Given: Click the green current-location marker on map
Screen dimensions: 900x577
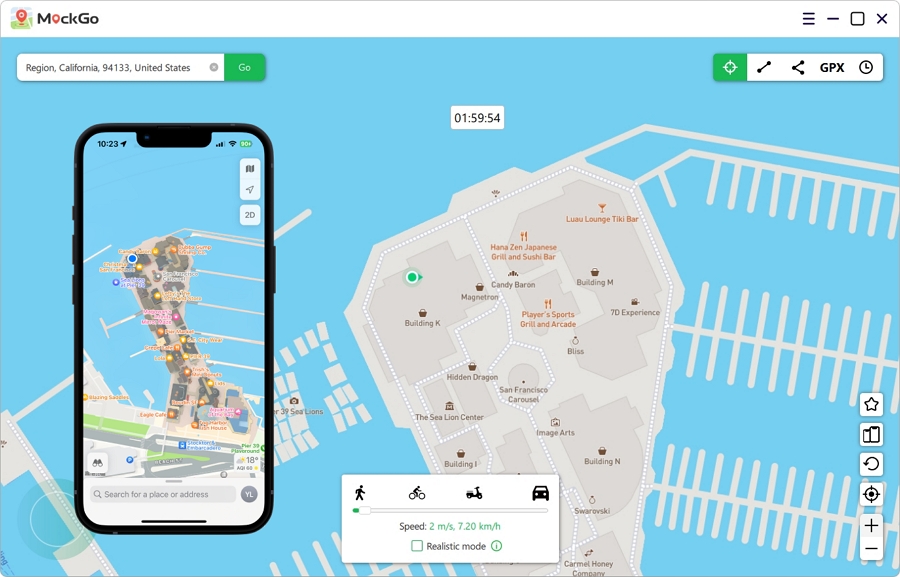Looking at the screenshot, I should pos(412,277).
